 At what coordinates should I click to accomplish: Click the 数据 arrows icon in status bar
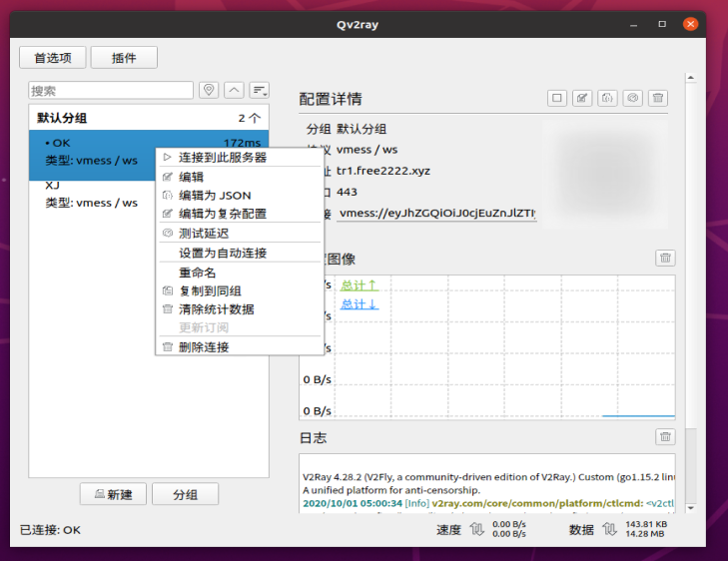click(609, 529)
